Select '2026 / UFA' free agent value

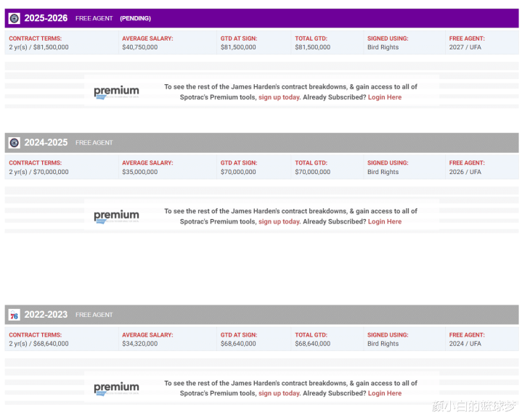point(465,172)
